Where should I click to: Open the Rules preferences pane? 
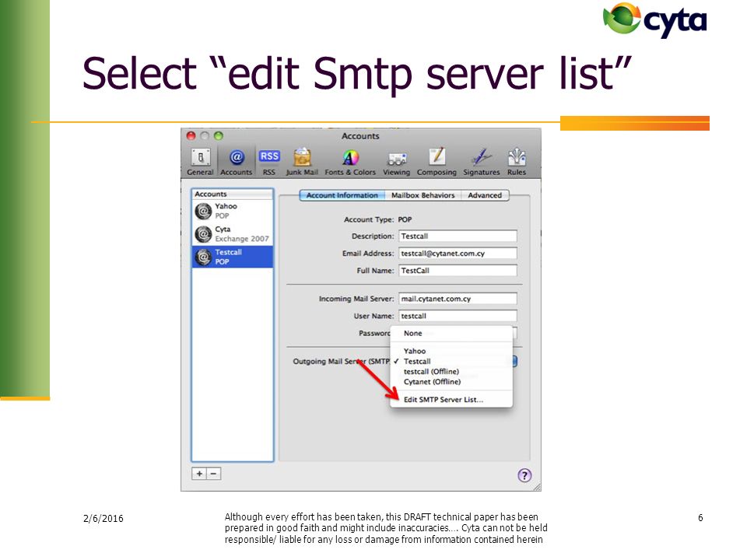(517, 162)
